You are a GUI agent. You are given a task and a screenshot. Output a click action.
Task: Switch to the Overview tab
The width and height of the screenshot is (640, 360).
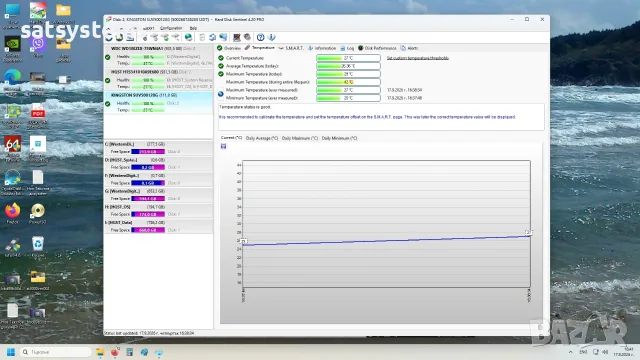(229, 48)
